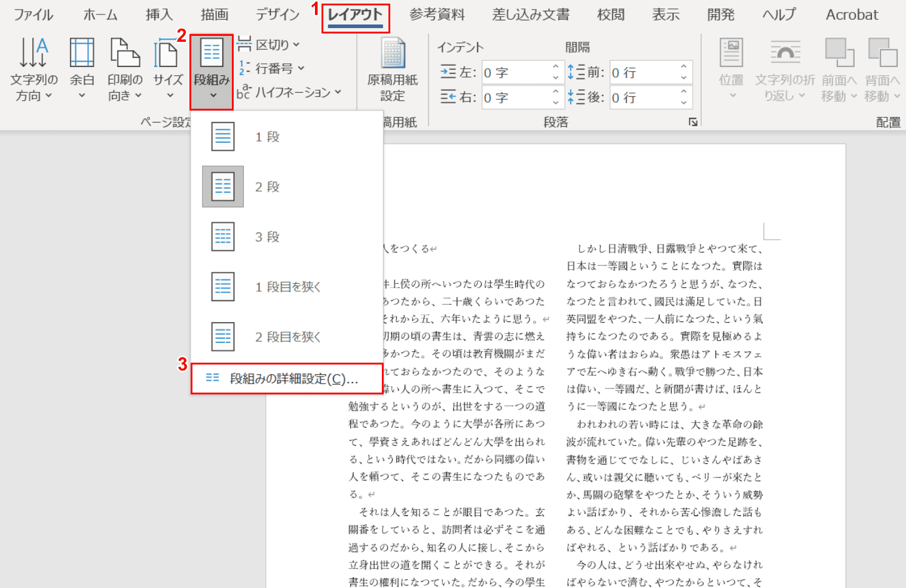Switch to the 挿入 tab
906x588 pixels.
(x=159, y=14)
